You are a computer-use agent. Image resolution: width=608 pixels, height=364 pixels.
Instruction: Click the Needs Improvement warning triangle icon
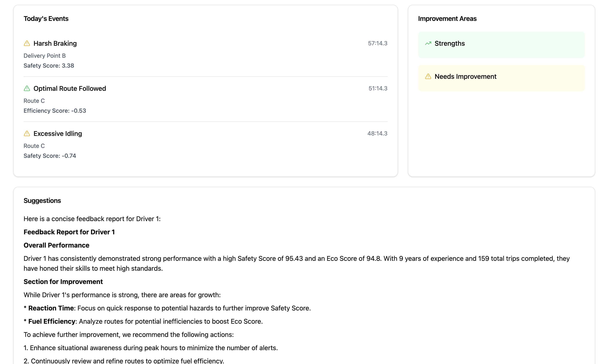428,77
